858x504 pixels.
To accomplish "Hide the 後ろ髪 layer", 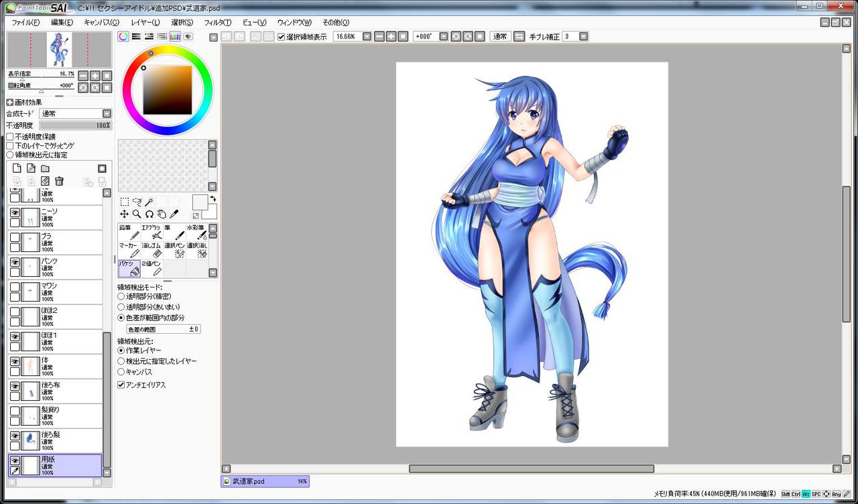I will point(15,436).
